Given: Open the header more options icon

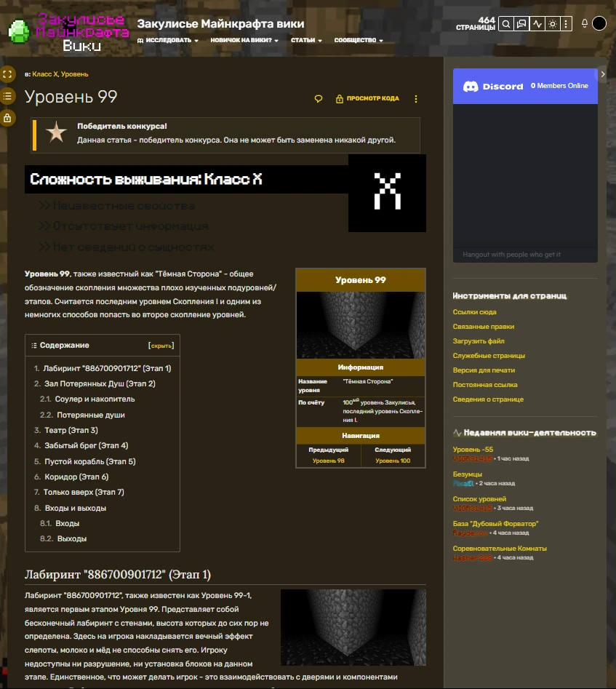Looking at the screenshot, I should (566, 24).
